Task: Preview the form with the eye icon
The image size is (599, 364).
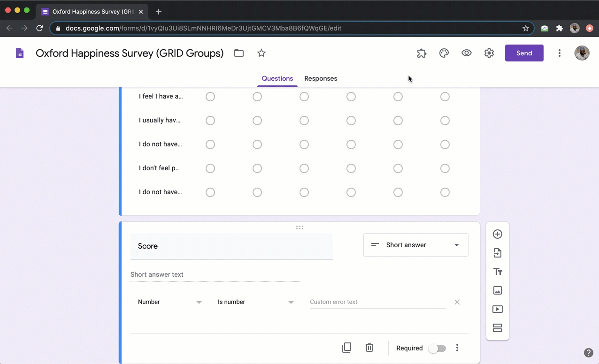Action: pos(466,53)
